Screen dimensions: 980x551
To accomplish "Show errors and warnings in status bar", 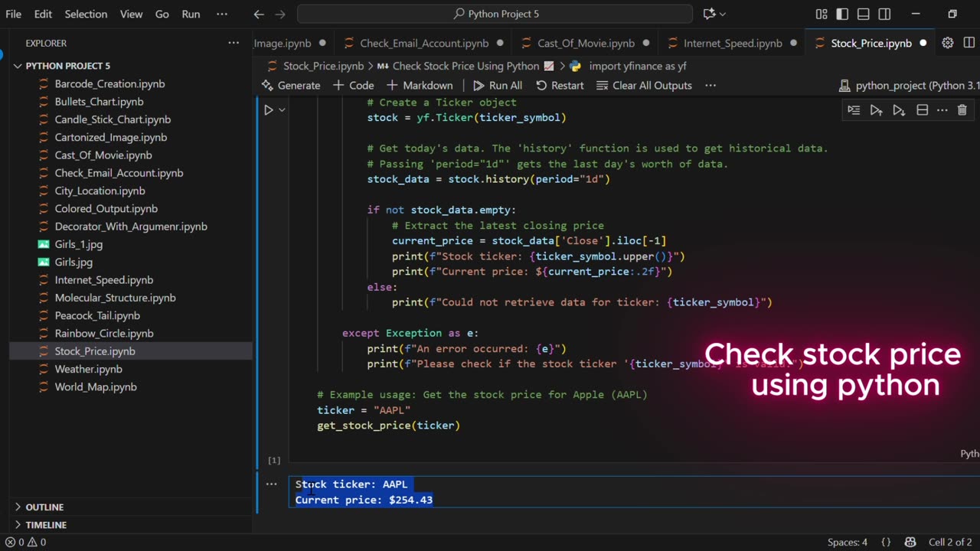I will (x=25, y=542).
